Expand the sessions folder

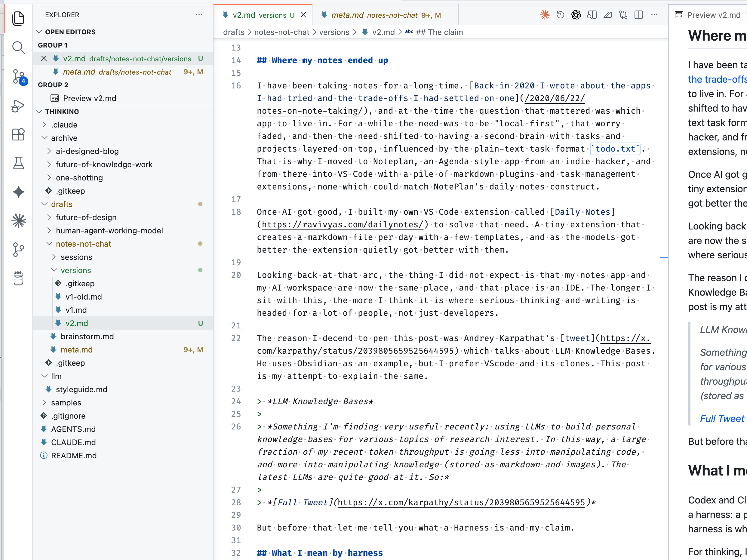coord(54,257)
